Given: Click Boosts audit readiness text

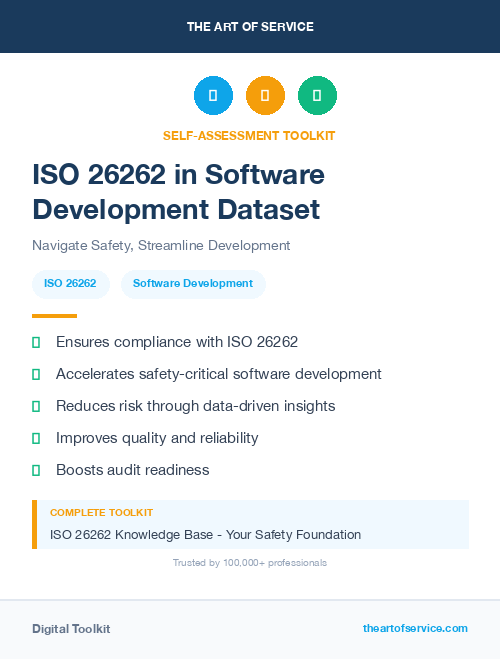Looking at the screenshot, I should [x=133, y=470].
